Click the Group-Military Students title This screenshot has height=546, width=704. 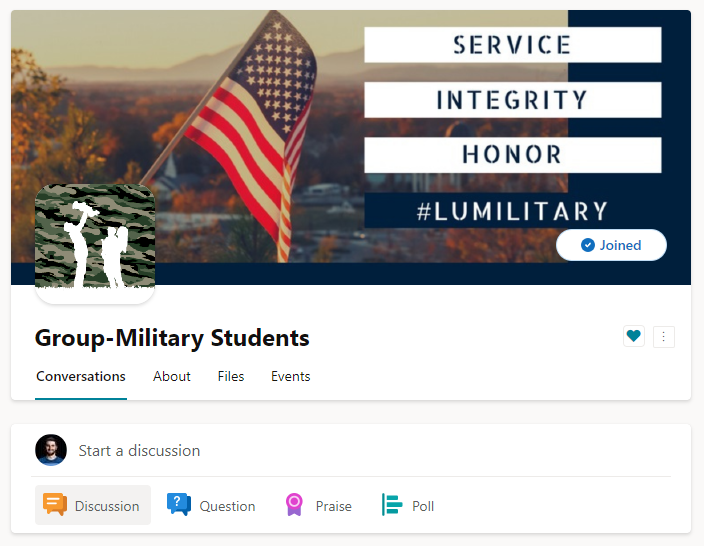pyautogui.click(x=172, y=338)
